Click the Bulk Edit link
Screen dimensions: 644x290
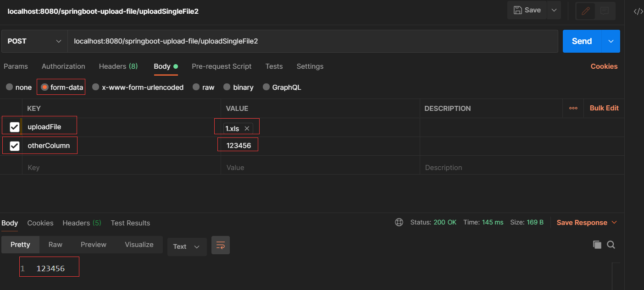click(604, 108)
